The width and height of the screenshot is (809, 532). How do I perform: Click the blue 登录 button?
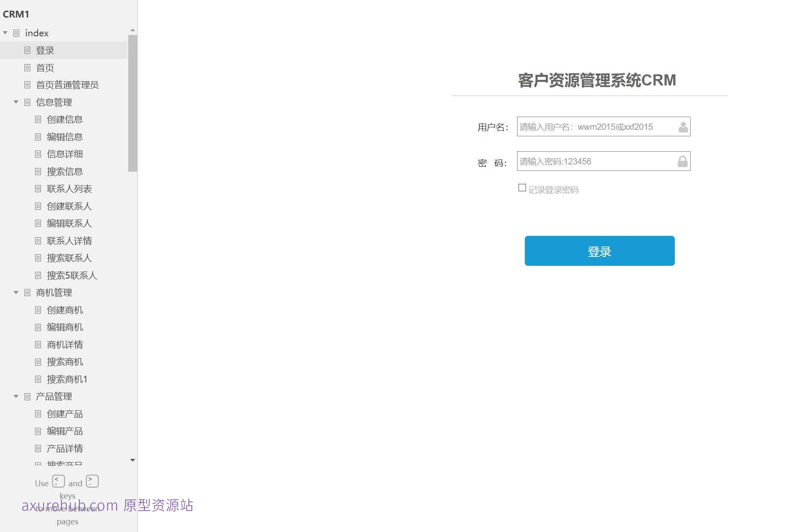[599, 251]
